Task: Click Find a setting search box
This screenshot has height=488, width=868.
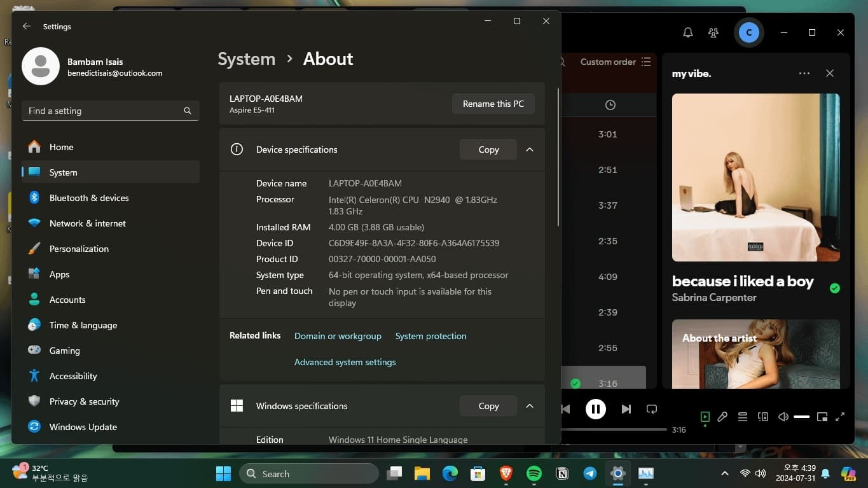Action: [x=110, y=111]
